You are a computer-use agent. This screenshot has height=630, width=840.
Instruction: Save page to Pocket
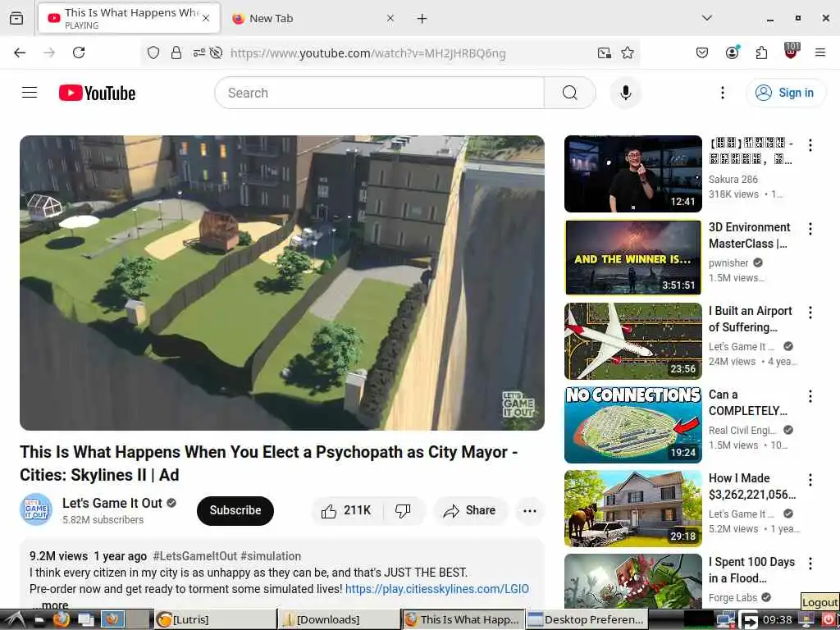pos(702,52)
